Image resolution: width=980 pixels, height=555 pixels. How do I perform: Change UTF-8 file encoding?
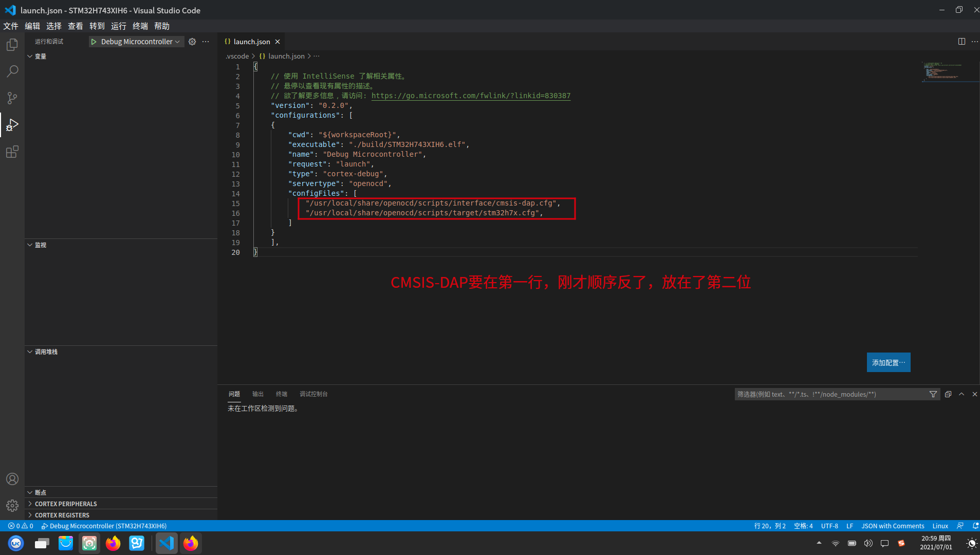coord(829,526)
